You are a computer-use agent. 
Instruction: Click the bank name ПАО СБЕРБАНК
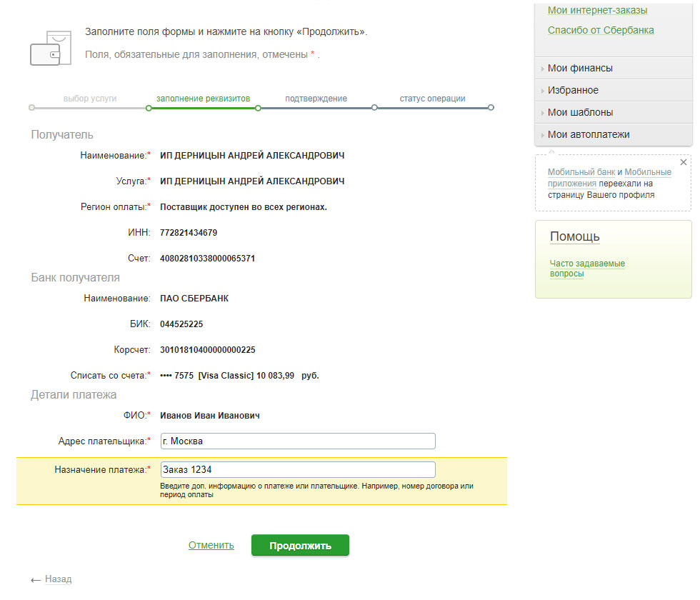(x=194, y=299)
